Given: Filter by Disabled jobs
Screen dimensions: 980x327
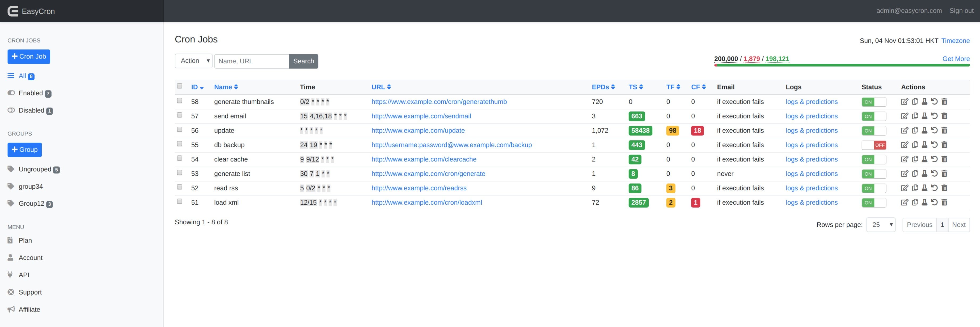Looking at the screenshot, I should point(31,110).
